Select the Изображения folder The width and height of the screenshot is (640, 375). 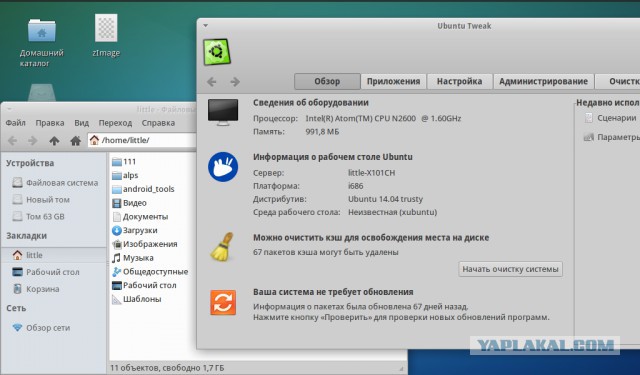coord(144,244)
